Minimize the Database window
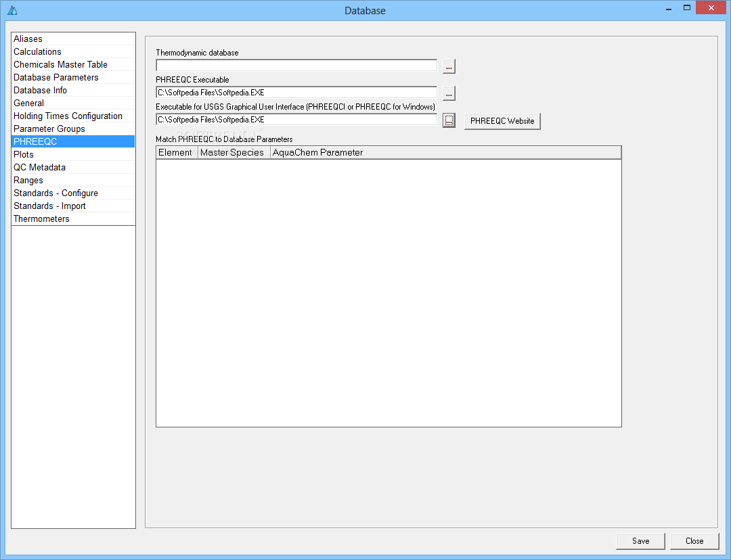The height and width of the screenshot is (560, 731). (x=669, y=8)
